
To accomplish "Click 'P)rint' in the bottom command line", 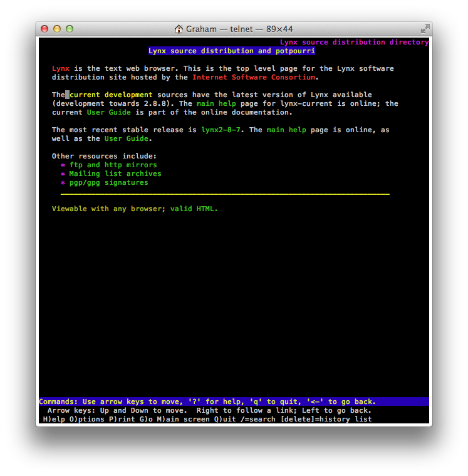I will click(x=122, y=419).
